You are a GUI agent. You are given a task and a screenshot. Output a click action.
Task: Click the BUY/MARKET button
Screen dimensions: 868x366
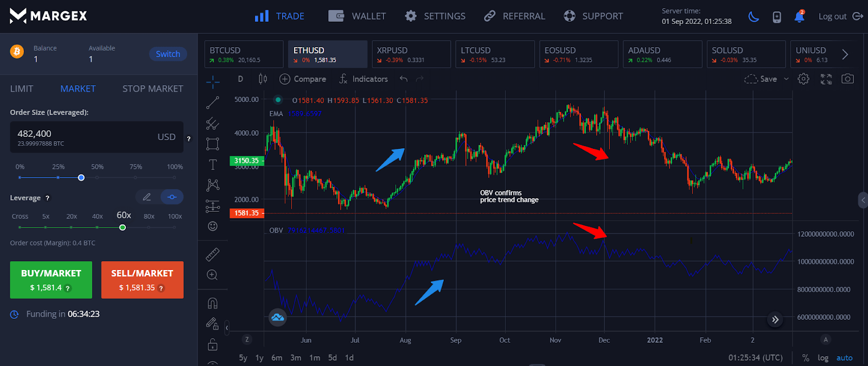(x=51, y=280)
